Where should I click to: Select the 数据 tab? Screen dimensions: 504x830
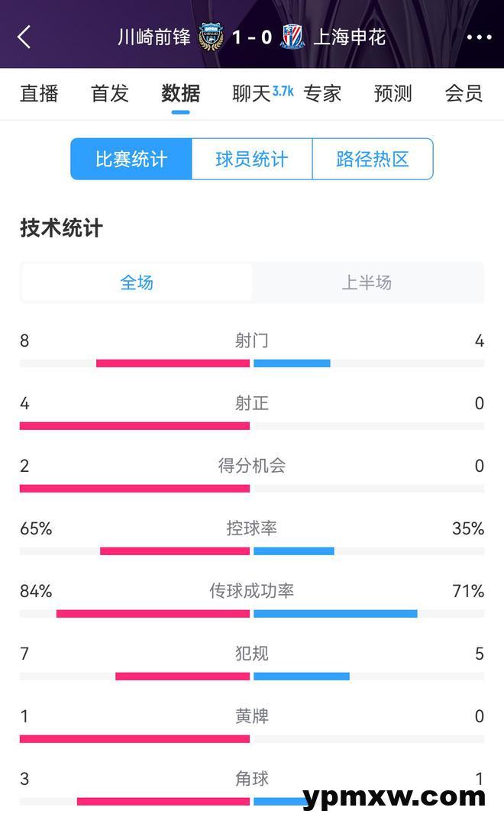click(x=181, y=93)
